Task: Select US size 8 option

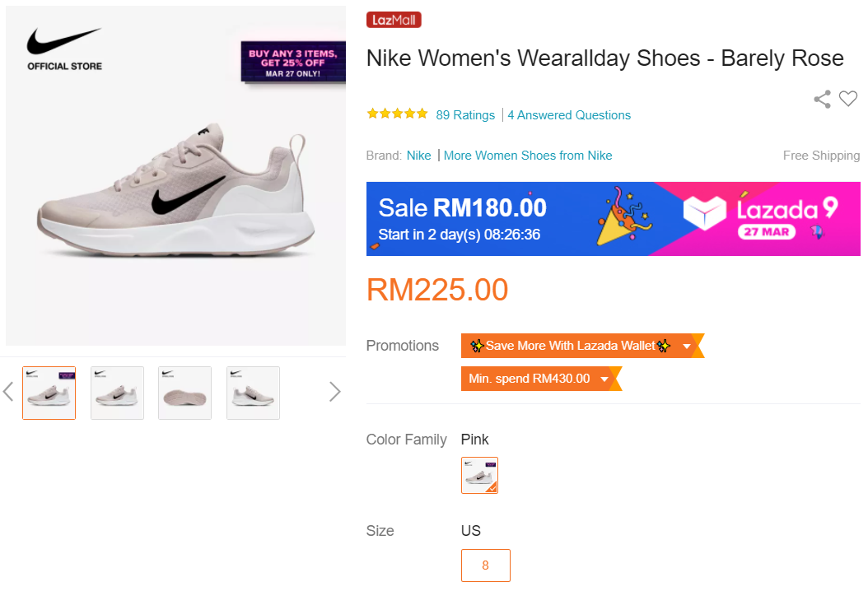Action: 485,565
